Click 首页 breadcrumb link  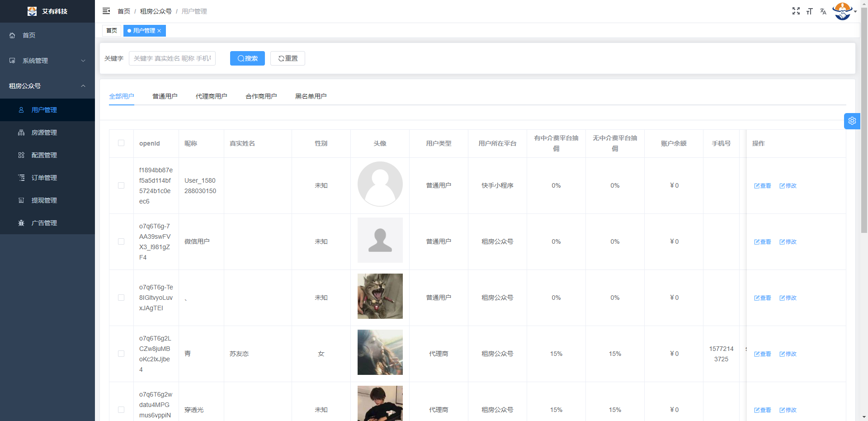(x=123, y=11)
